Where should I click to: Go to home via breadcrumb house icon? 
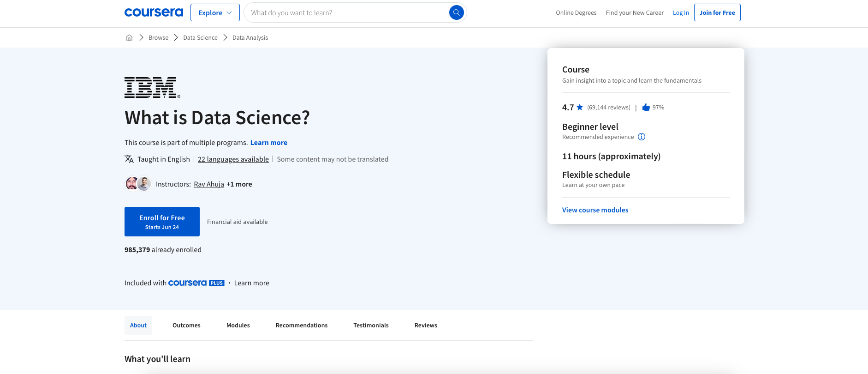[129, 37]
